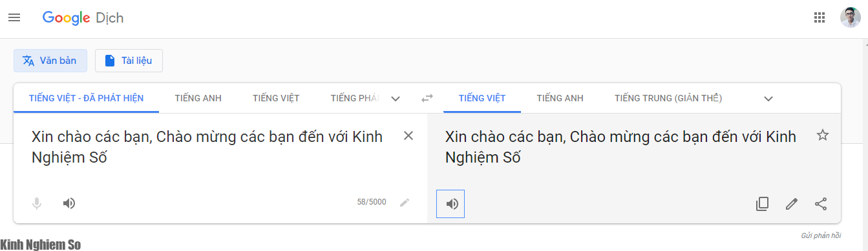
Task: Click the user profile avatar
Action: pyautogui.click(x=850, y=18)
